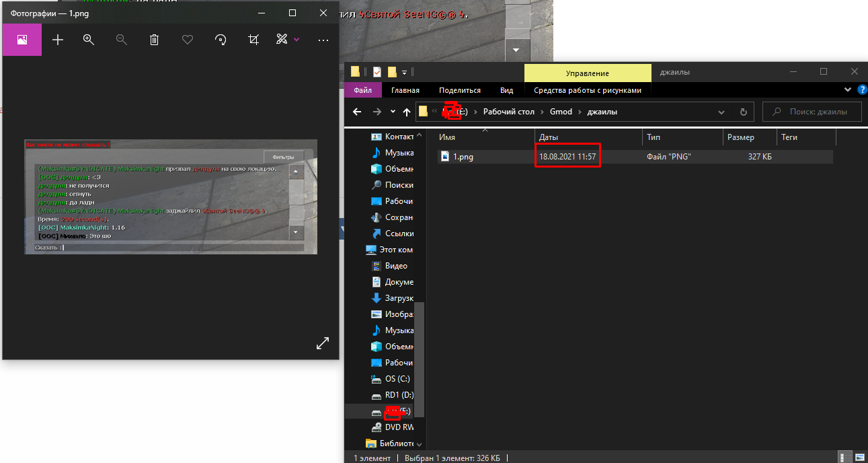Click Рабочий стол in the address path
This screenshot has height=463, width=868.
(509, 112)
